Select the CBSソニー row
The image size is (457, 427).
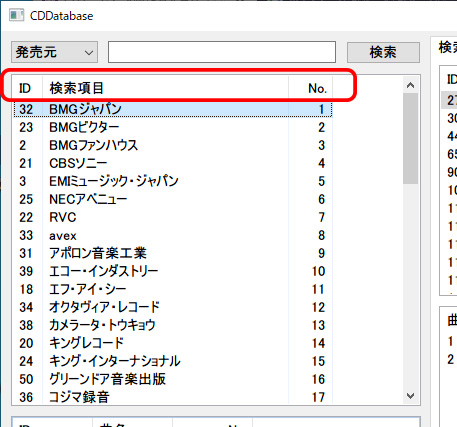173,163
